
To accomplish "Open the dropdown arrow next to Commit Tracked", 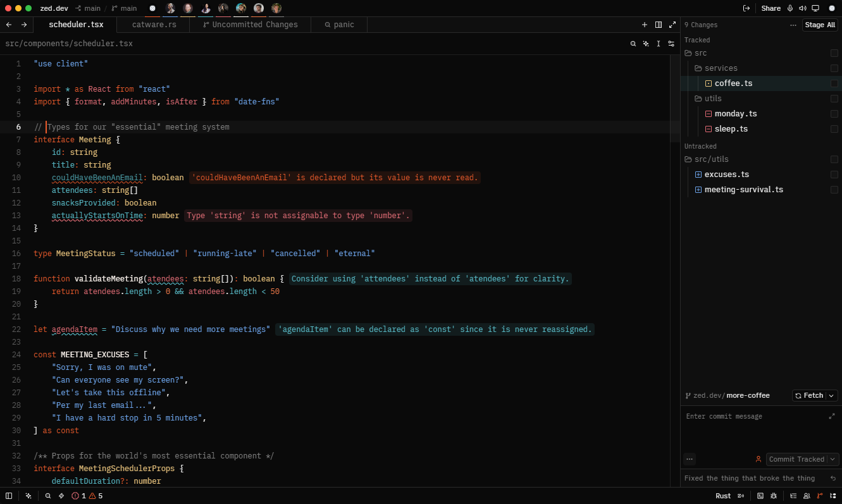I will (833, 459).
